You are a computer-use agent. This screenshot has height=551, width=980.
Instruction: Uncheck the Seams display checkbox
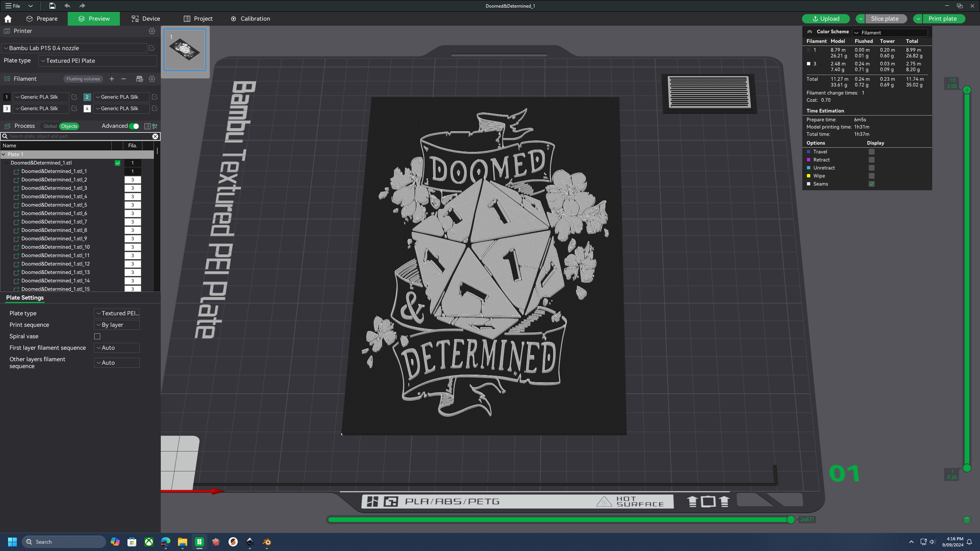(872, 184)
